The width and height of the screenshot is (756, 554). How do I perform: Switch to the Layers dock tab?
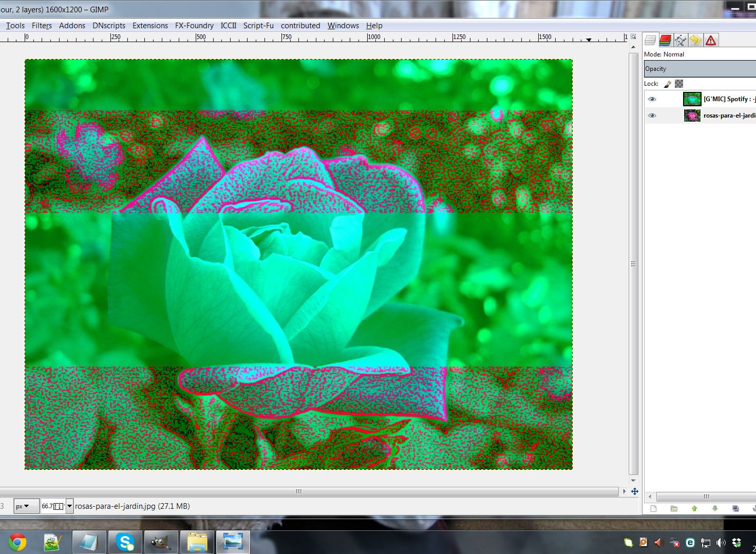coord(650,40)
